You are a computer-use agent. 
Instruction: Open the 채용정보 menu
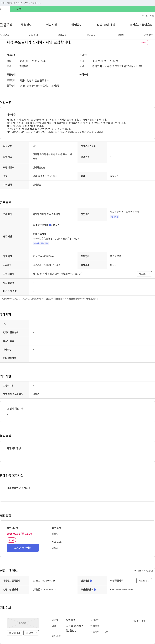click(26, 25)
